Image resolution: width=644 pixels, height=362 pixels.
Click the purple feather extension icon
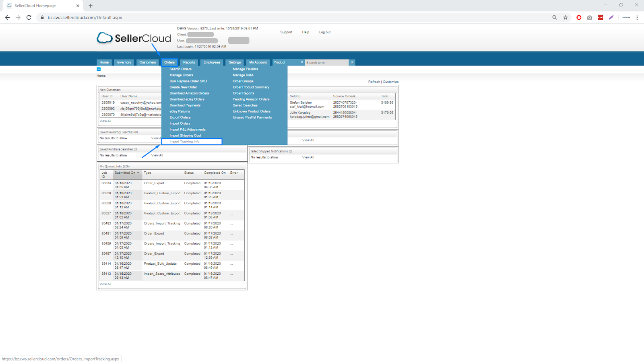point(611,17)
